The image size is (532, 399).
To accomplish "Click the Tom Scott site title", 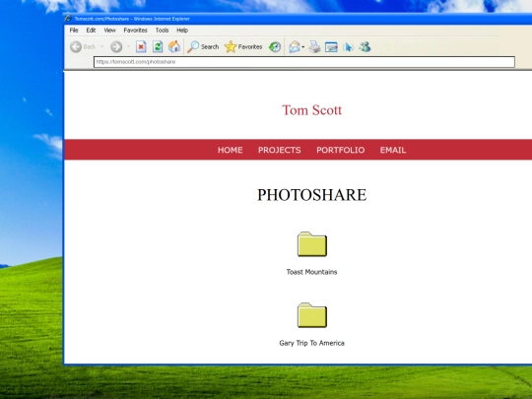I will 311,110.
